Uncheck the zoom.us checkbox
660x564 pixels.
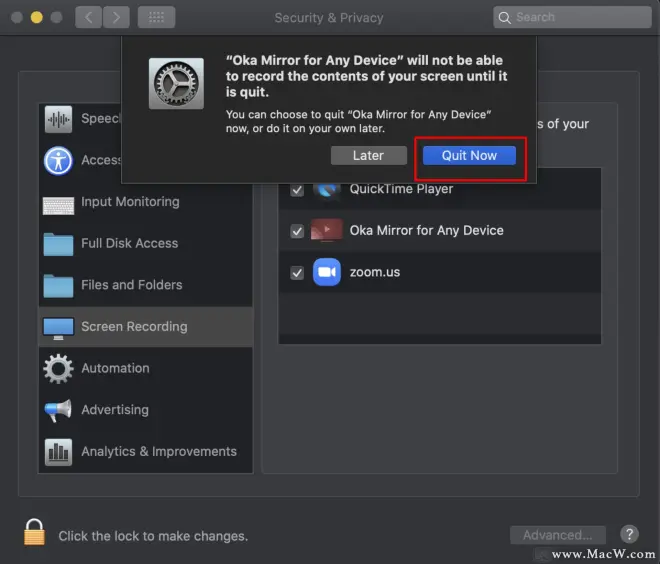tap(297, 273)
